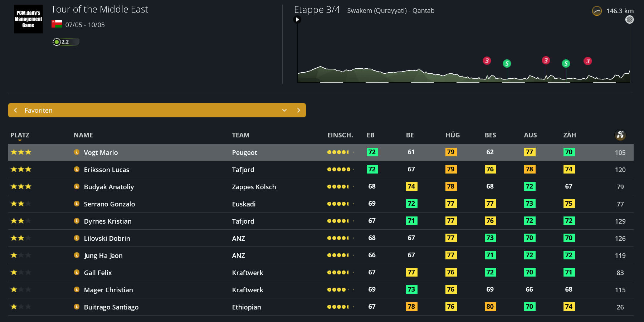Open rider Eriksson Lucas

[x=106, y=170]
